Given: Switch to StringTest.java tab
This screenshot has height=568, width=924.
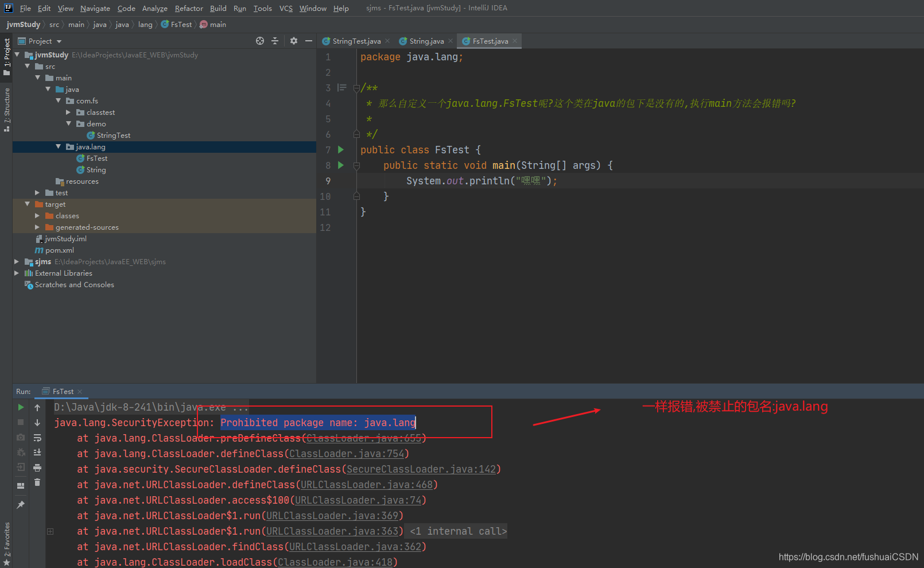Looking at the screenshot, I should pyautogui.click(x=356, y=41).
